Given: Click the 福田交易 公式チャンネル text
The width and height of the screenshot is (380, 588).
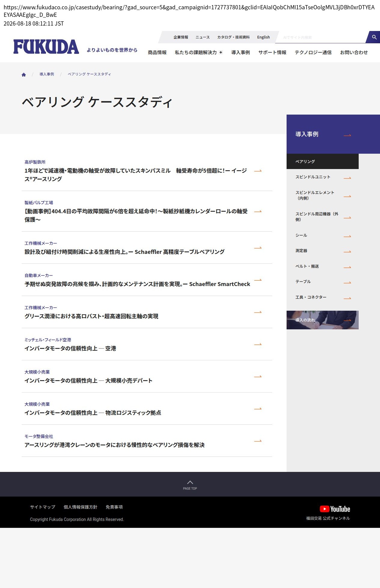Looking at the screenshot, I should click(x=328, y=518).
